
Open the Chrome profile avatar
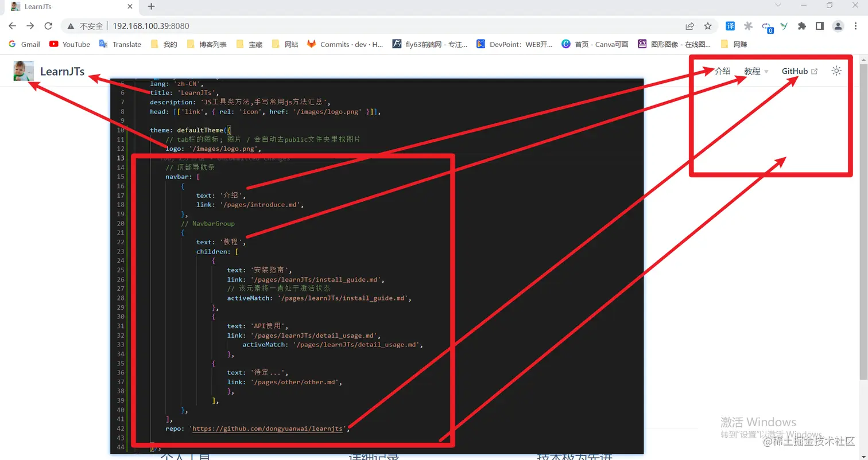coord(838,26)
